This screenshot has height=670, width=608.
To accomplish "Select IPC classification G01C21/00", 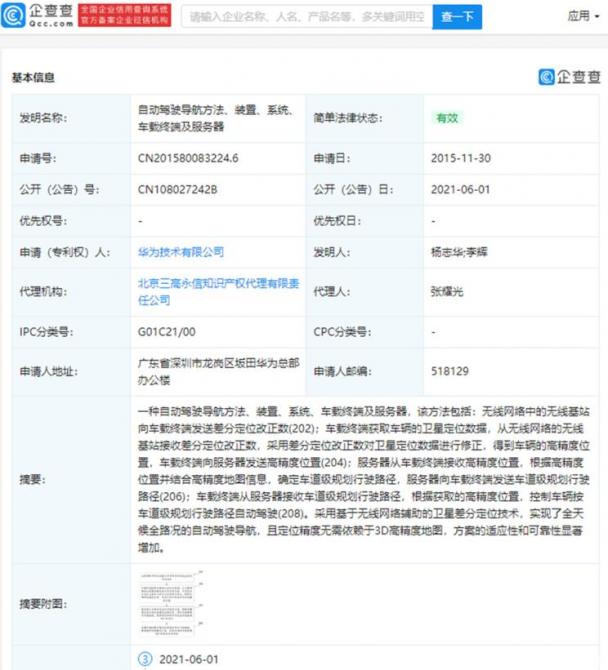I will 166,332.
